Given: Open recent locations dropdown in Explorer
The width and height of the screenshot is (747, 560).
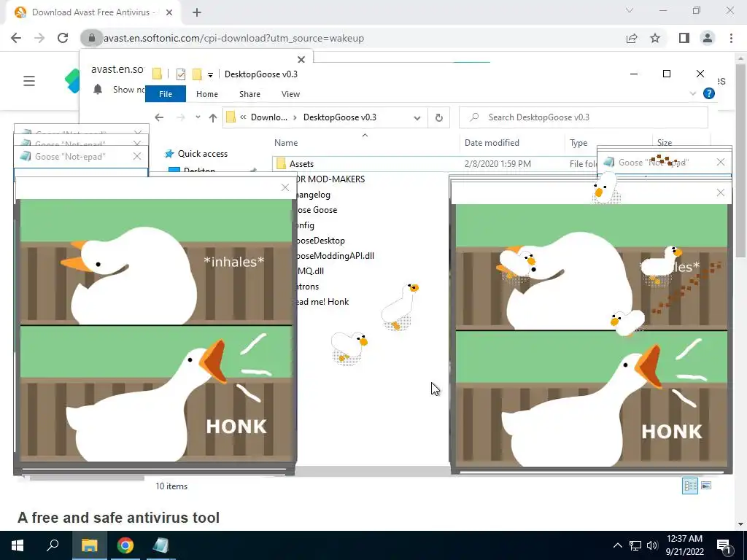Looking at the screenshot, I should pos(198,117).
